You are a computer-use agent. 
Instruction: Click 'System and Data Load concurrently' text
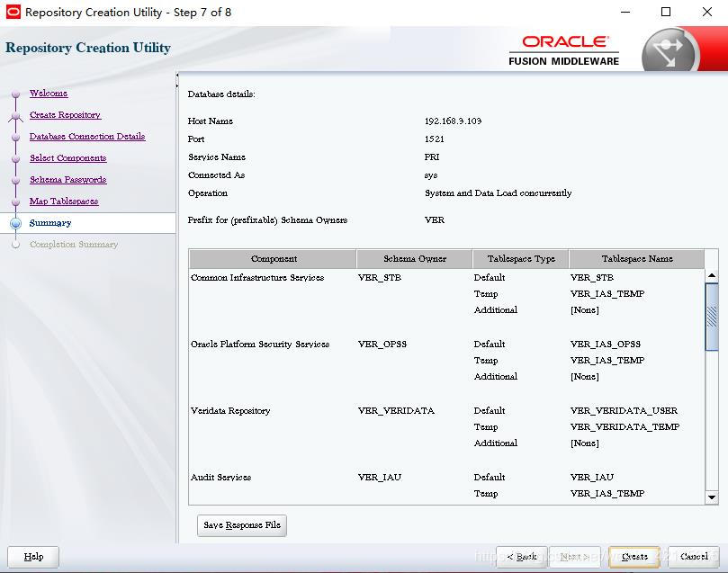point(499,193)
